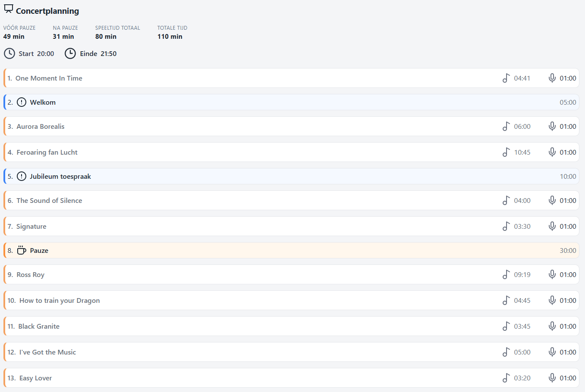The image size is (585, 392).
Task: Select the One Moment In Time title
Action: point(49,78)
